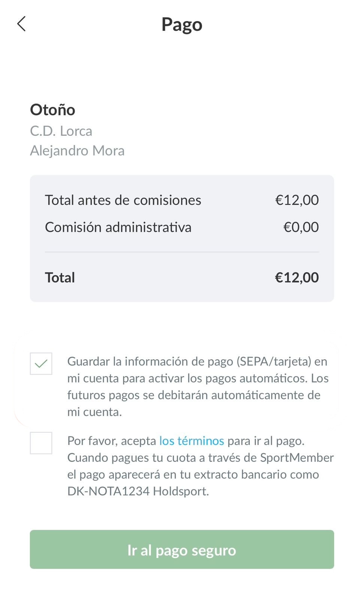Select the bold "Total" label

(60, 278)
